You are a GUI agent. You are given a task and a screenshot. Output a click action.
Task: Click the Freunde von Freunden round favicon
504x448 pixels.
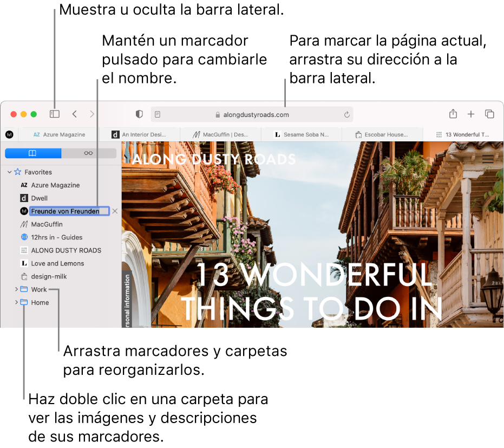24,211
